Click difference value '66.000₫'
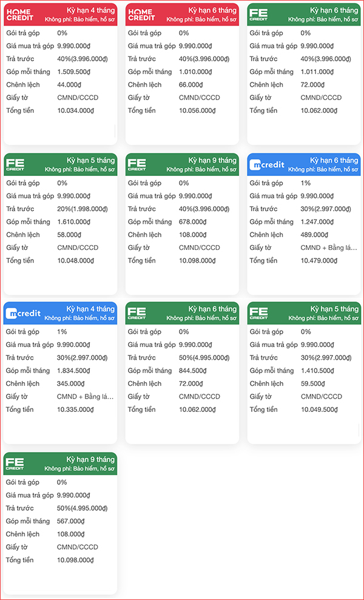The height and width of the screenshot is (600, 364). [191, 85]
